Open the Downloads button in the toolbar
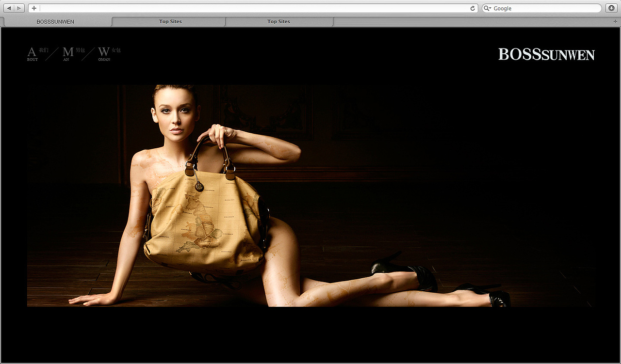621x364 pixels. click(x=611, y=8)
